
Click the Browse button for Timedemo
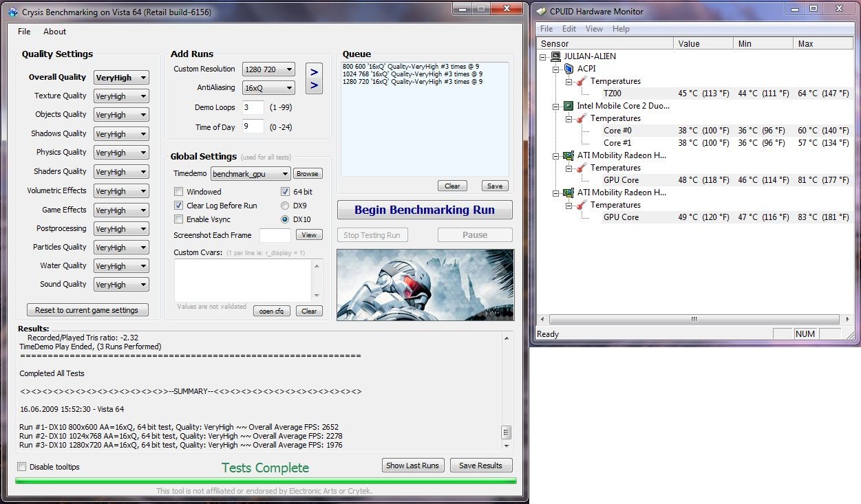[308, 174]
